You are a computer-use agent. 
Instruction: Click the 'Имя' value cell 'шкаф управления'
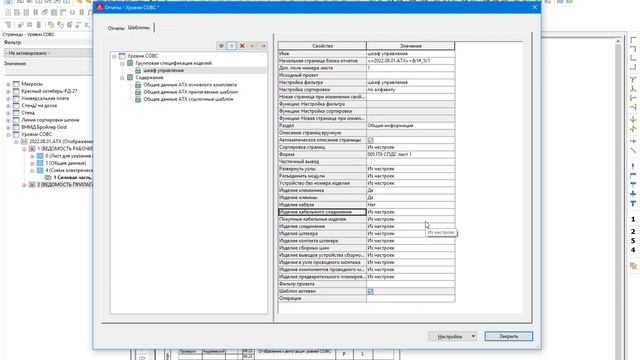411,53
